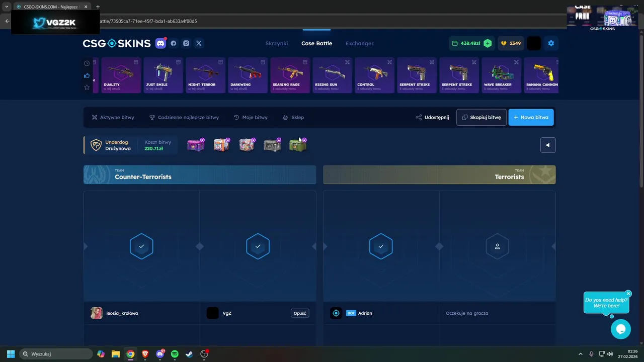
Task: Open the CONTROL drop card
Action: pyautogui.click(x=375, y=75)
